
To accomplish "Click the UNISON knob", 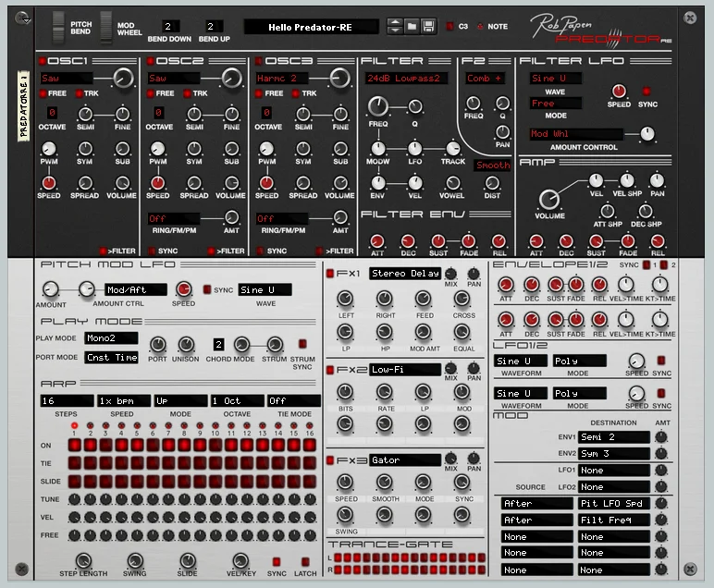I will click(186, 345).
